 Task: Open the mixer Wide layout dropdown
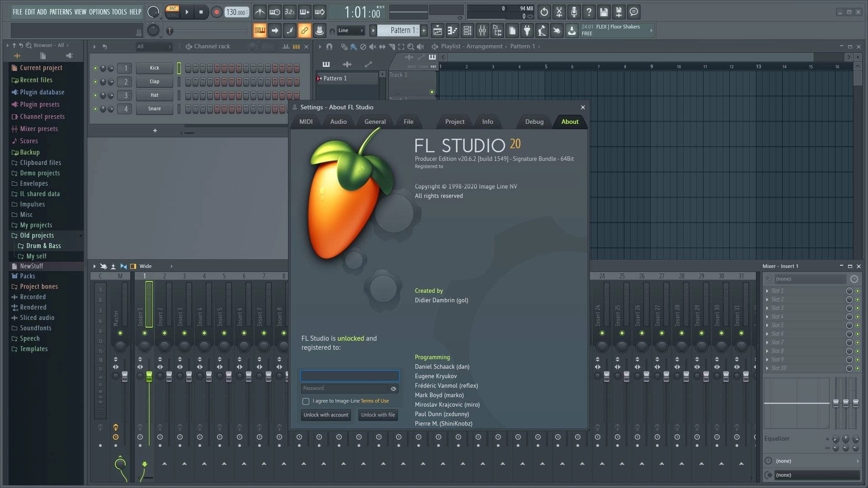[156, 266]
